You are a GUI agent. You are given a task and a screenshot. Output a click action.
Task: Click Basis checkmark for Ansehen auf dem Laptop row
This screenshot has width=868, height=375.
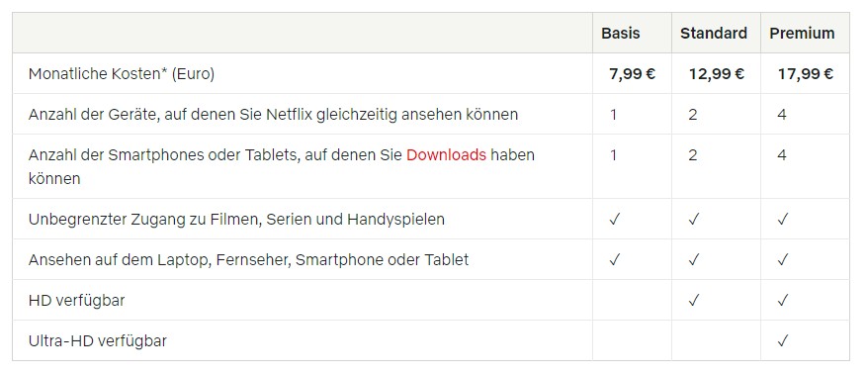pyautogui.click(x=614, y=260)
